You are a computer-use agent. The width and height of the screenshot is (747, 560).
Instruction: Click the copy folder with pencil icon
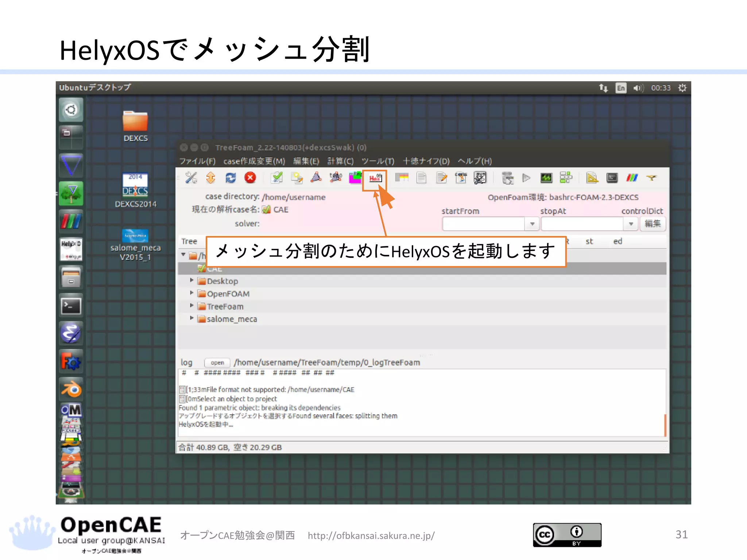(297, 178)
